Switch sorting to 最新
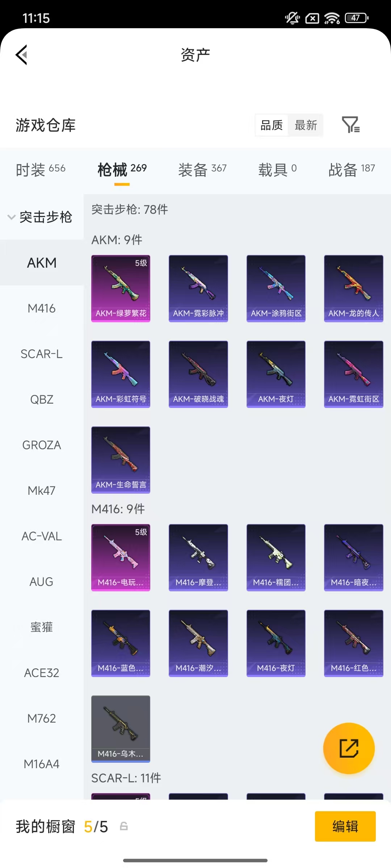 point(306,125)
